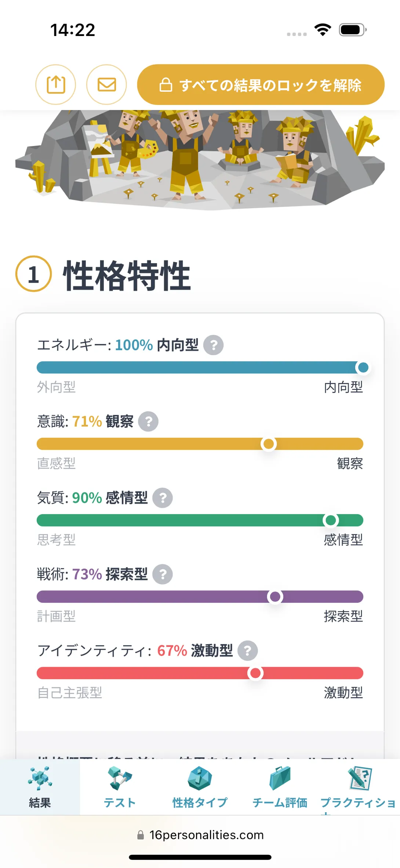Screen dimensions: 400x868
Task: Click the yellow 意識 slider handle
Action: click(x=269, y=444)
